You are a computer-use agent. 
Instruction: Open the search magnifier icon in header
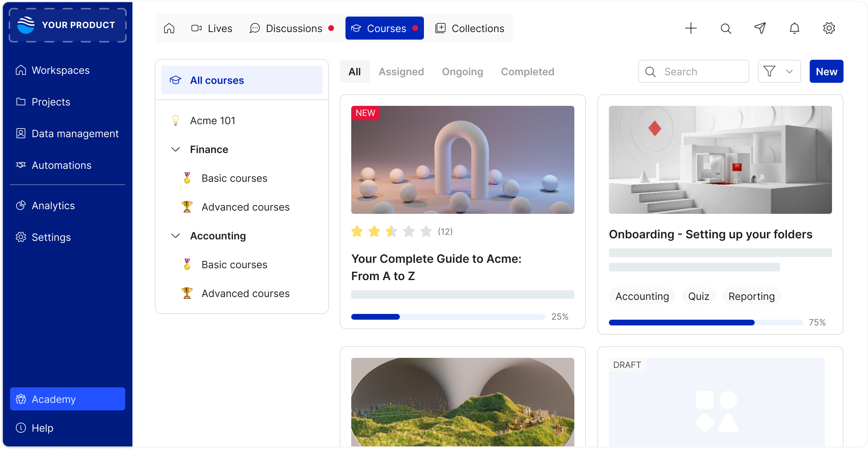(x=726, y=28)
